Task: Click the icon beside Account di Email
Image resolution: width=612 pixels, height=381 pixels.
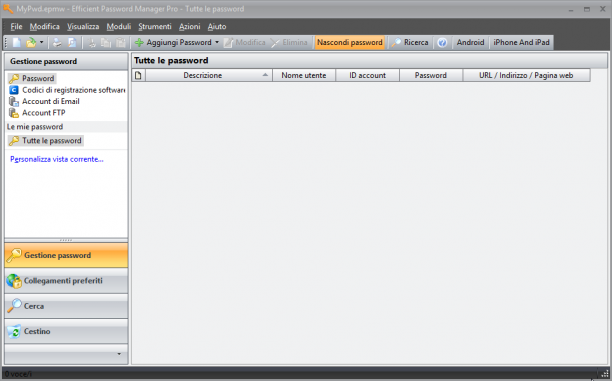Action: pos(14,101)
